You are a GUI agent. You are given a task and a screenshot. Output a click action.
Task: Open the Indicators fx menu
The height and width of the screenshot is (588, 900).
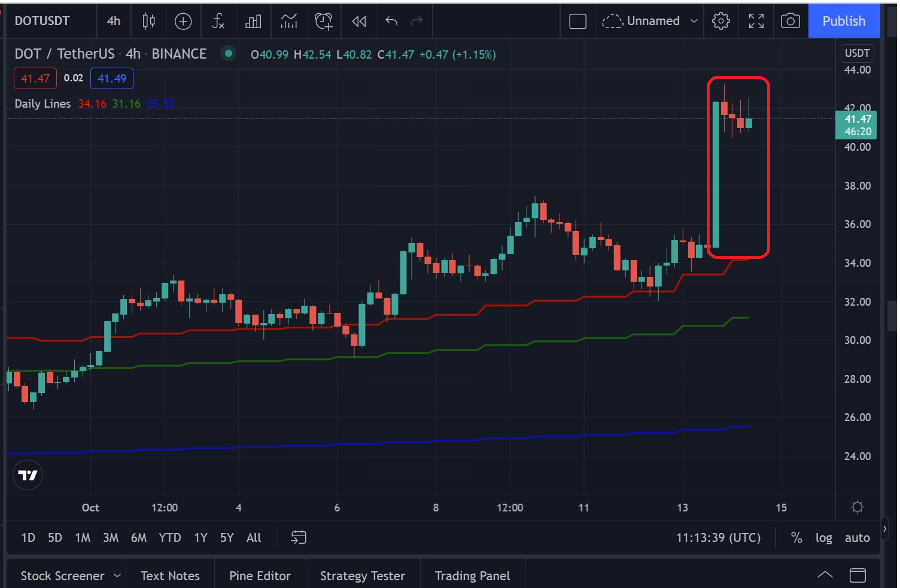coord(218,22)
